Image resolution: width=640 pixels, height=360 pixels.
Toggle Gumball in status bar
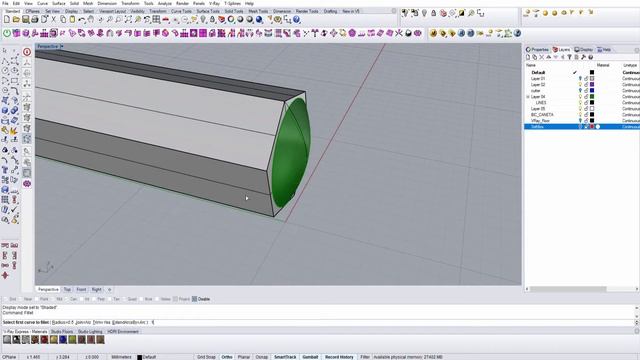click(310, 357)
